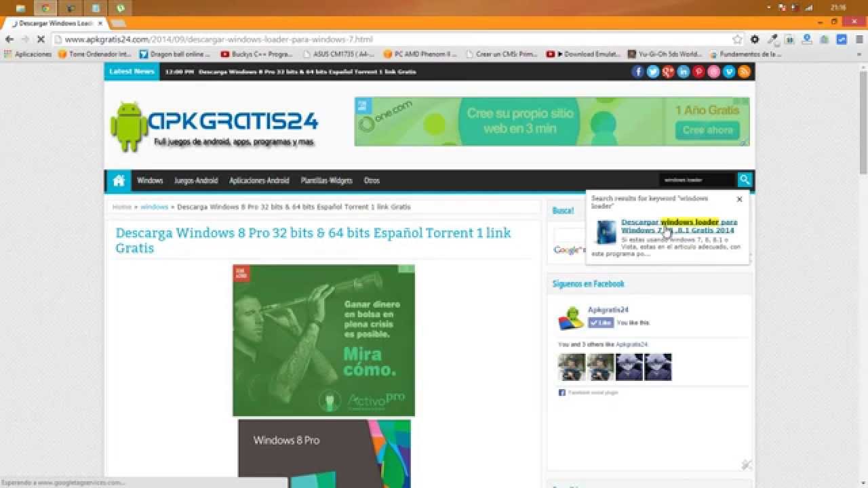This screenshot has width=868, height=488.
Task: Open the Aplicaciones bookmarks shortcut
Action: [x=28, y=54]
